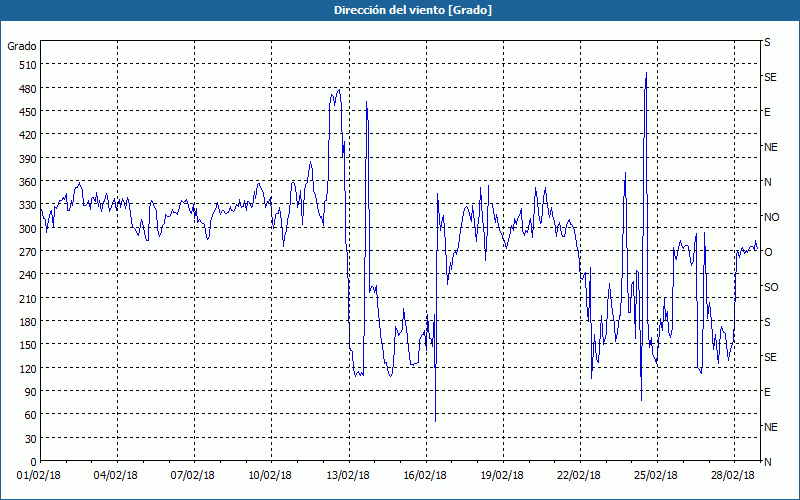Pick the NE compass label level with 45 degrees
The image size is (800, 500).
point(770,427)
